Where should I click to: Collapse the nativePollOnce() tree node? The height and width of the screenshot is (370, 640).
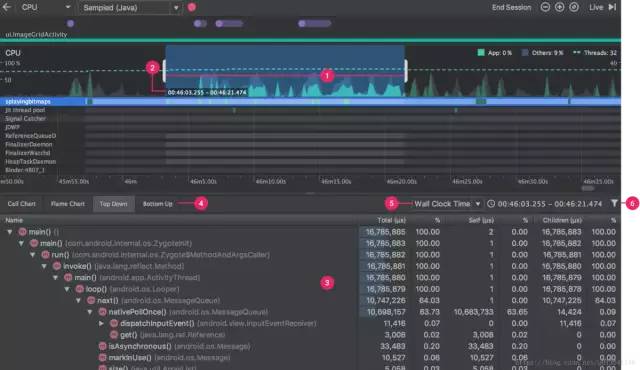coord(90,312)
